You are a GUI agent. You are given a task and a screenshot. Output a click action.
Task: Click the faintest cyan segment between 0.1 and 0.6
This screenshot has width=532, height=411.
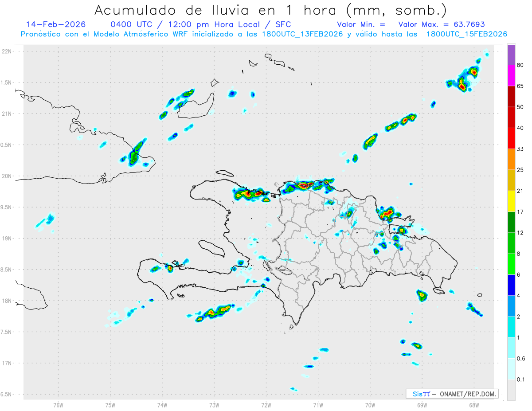[x=511, y=369]
